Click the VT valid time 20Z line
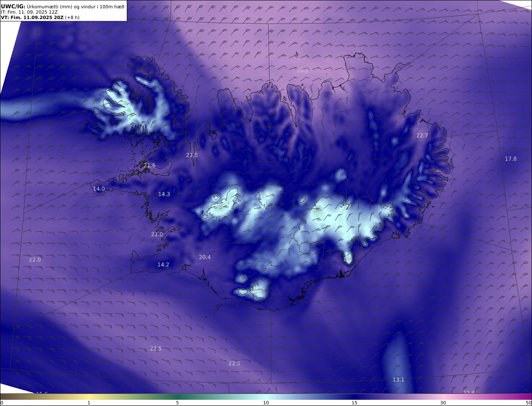532x406 pixels. (40, 17)
